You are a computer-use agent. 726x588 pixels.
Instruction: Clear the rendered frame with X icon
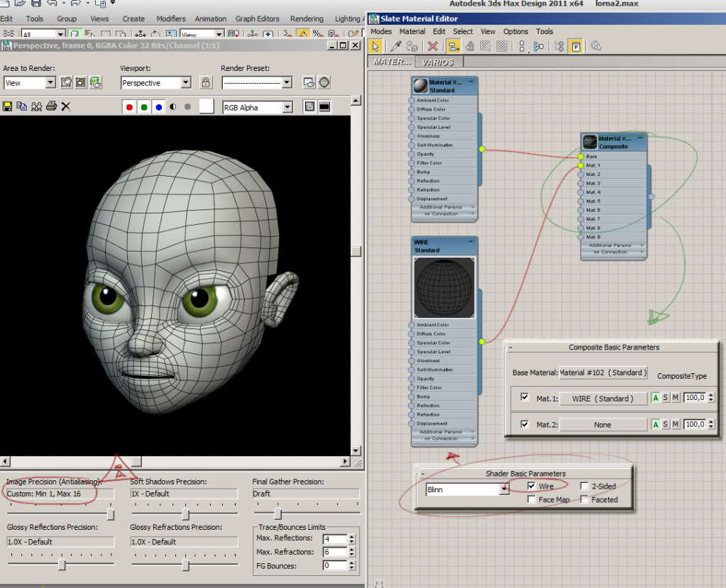[66, 106]
